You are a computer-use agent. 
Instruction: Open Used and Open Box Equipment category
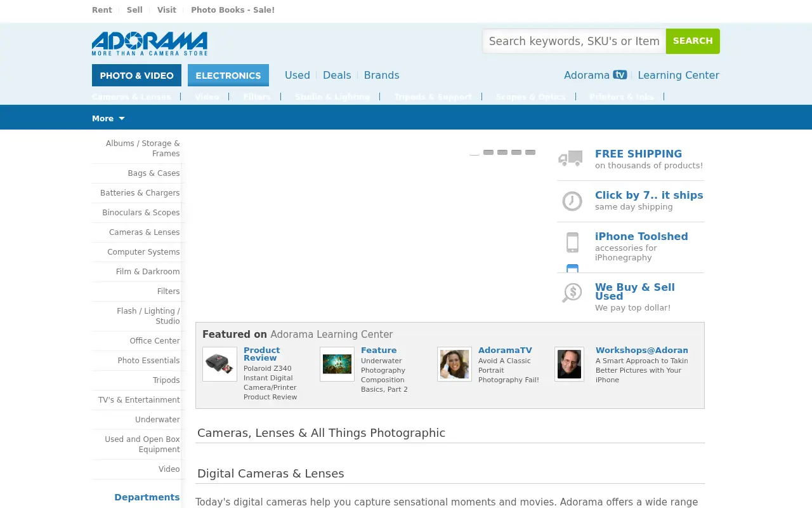pyautogui.click(x=143, y=444)
